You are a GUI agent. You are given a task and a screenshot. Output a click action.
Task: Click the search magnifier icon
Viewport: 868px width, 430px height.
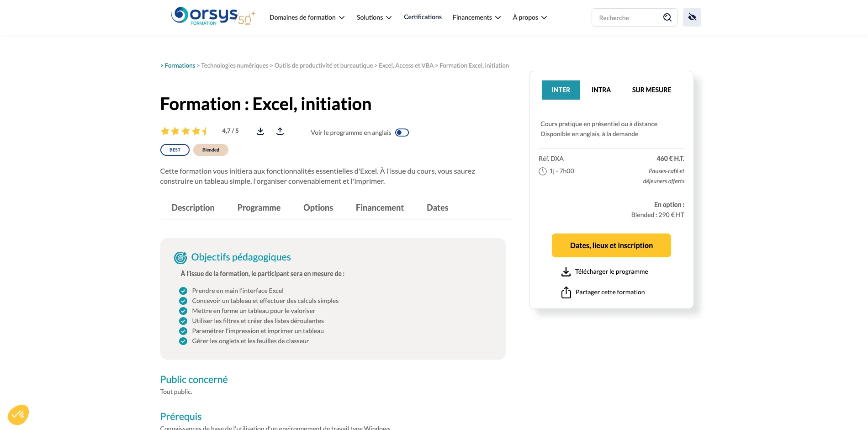coord(667,17)
